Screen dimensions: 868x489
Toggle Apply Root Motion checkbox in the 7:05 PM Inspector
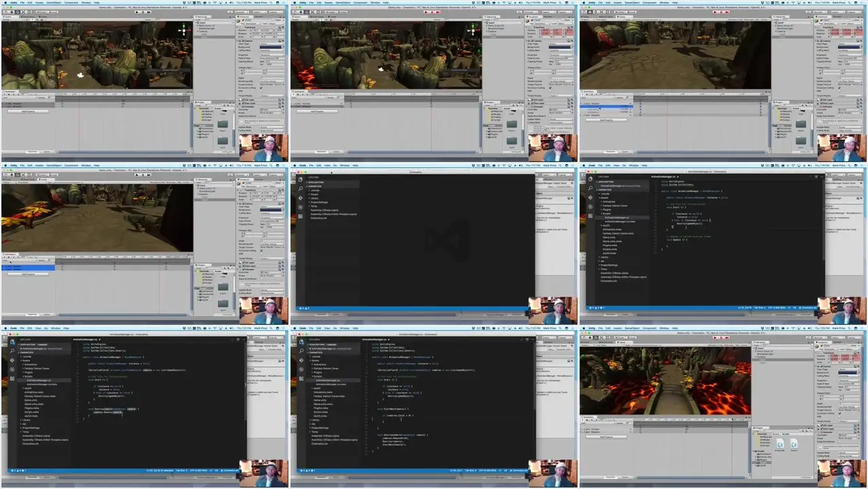[261, 116]
